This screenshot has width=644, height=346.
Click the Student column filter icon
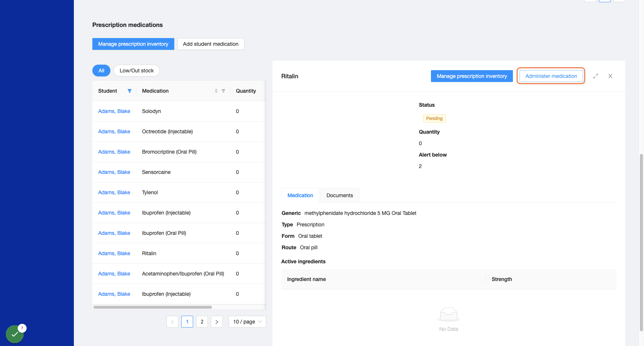(x=130, y=91)
